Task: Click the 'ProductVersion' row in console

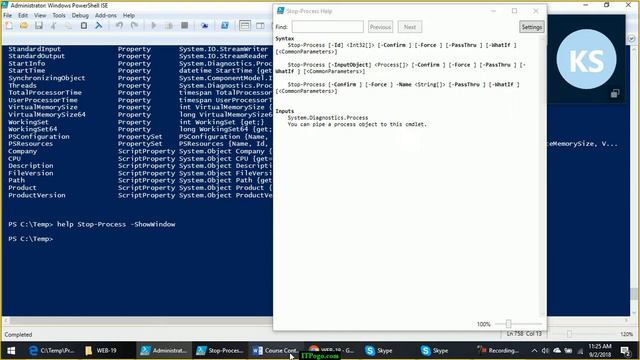Action: click(x=140, y=195)
